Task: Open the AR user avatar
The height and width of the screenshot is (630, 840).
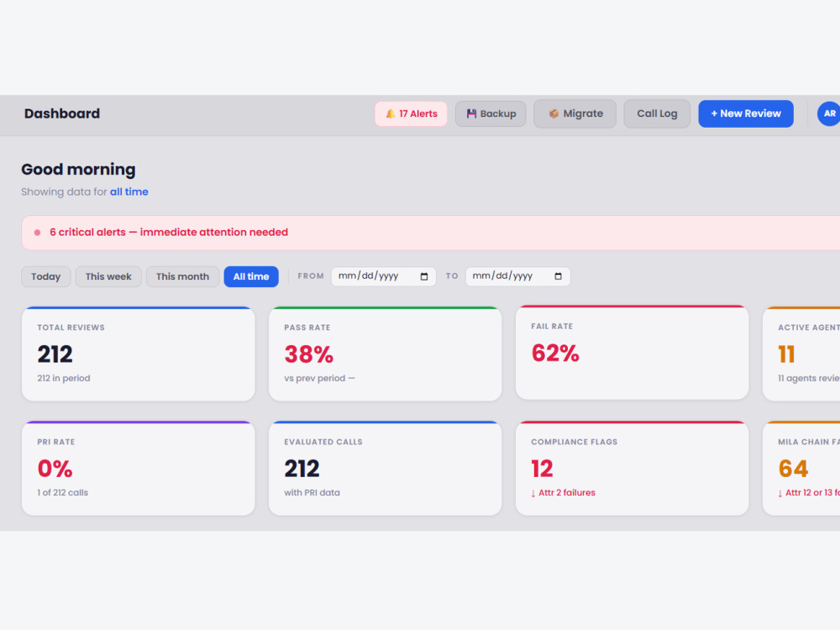Action: click(x=829, y=113)
